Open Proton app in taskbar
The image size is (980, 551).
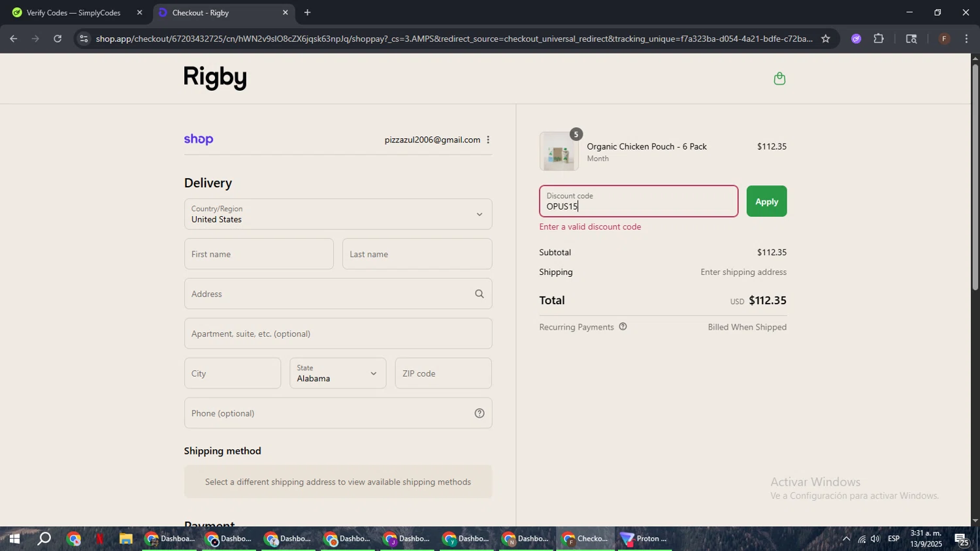click(644, 539)
